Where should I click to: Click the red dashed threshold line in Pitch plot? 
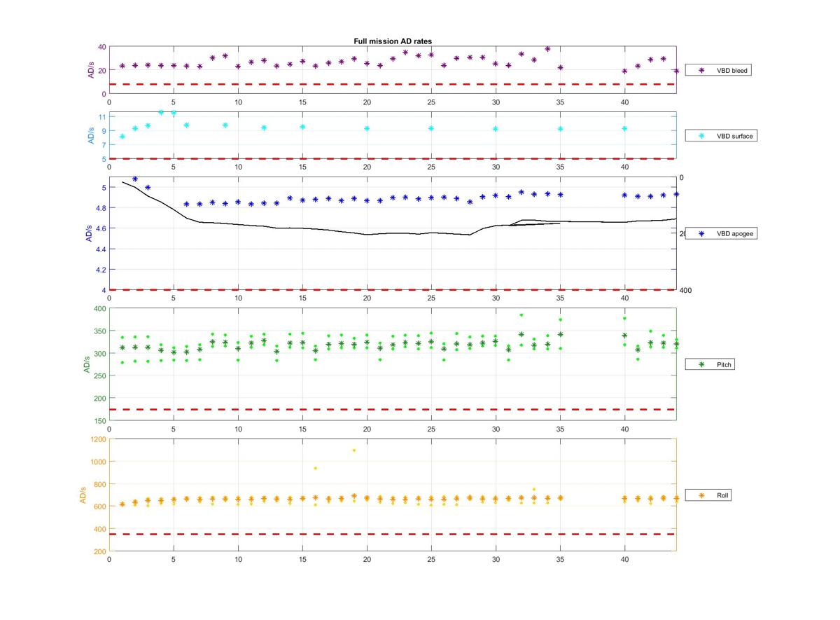(393, 409)
